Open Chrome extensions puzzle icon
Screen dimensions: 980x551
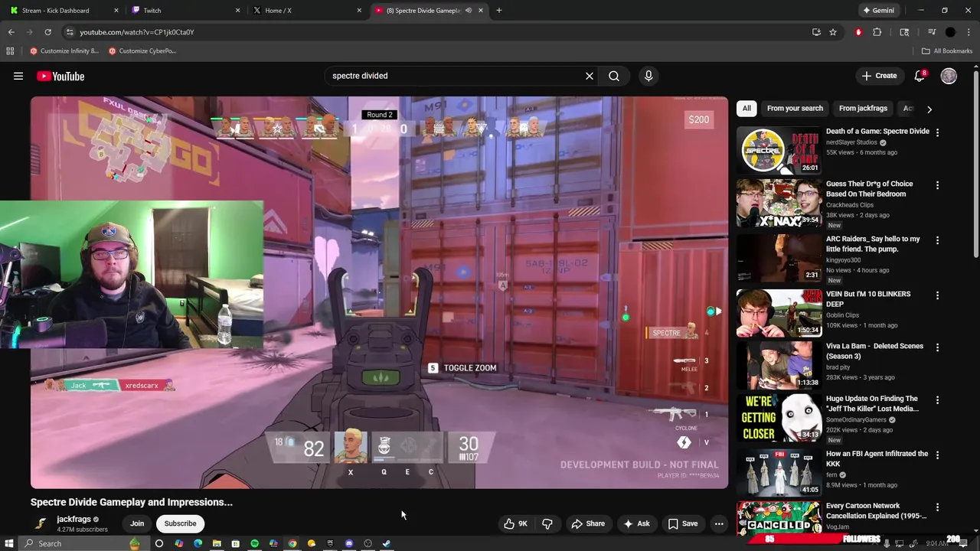pyautogui.click(x=877, y=32)
